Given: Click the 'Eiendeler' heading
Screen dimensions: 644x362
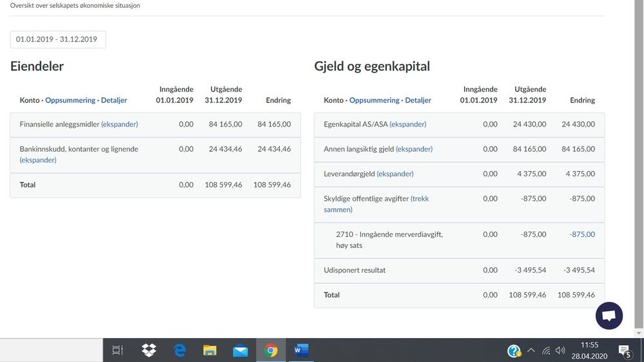Looking at the screenshot, I should (x=37, y=66).
